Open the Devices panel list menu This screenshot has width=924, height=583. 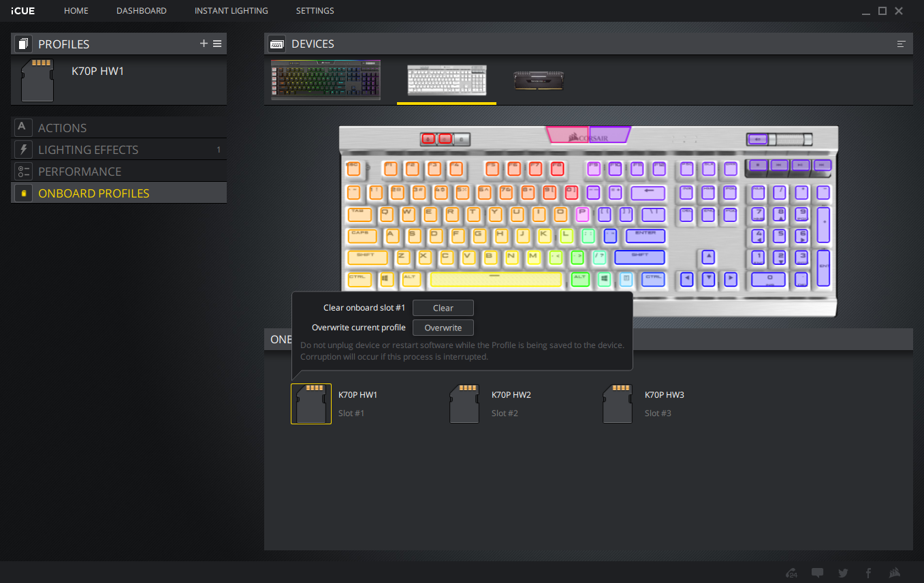(902, 44)
